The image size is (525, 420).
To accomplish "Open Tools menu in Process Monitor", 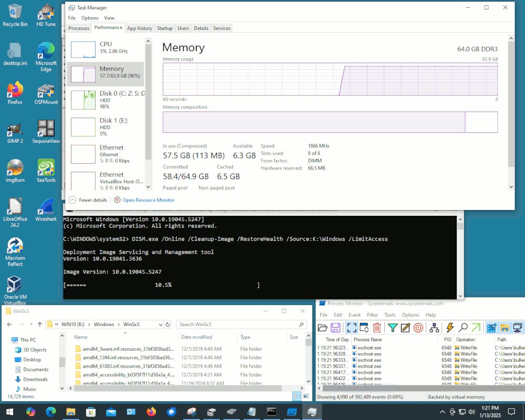I will (390, 315).
